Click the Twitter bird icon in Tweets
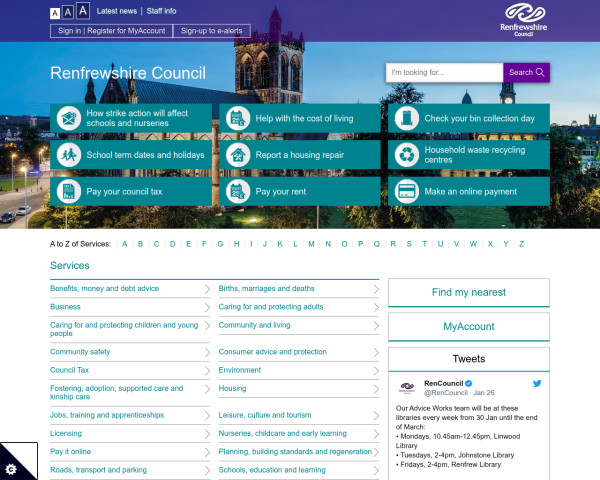 537,383
